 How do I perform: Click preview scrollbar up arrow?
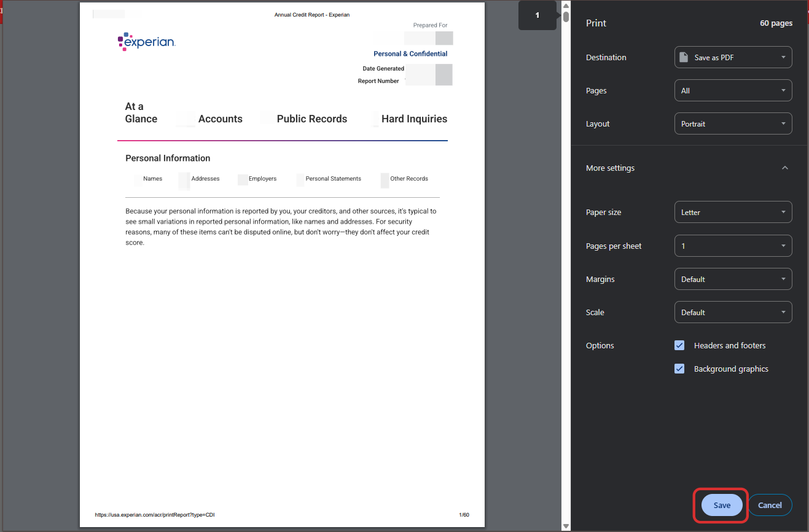pyautogui.click(x=566, y=6)
